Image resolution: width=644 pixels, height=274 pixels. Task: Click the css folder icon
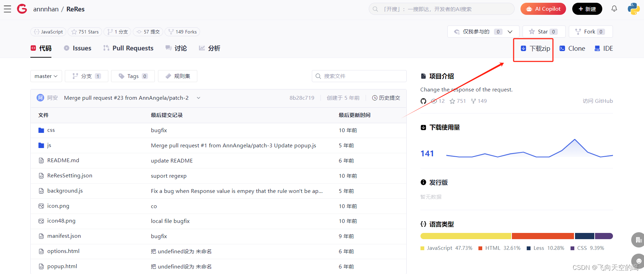coord(41,130)
